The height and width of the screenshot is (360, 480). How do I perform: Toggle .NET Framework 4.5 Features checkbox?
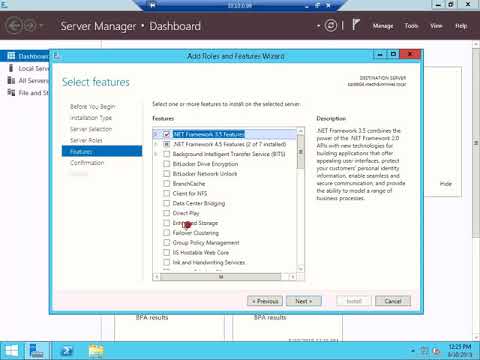[167, 144]
